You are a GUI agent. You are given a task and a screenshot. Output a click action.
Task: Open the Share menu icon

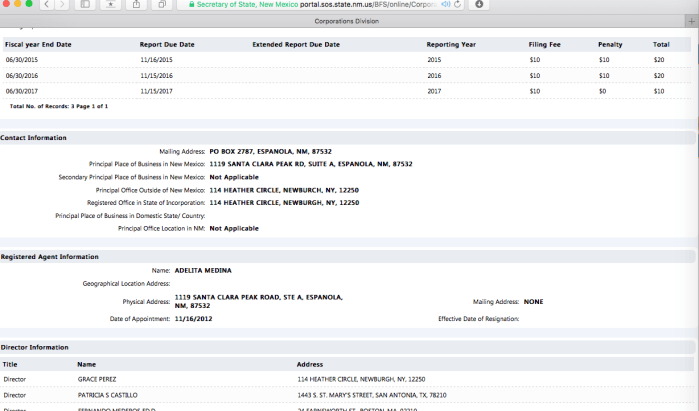click(x=136, y=5)
